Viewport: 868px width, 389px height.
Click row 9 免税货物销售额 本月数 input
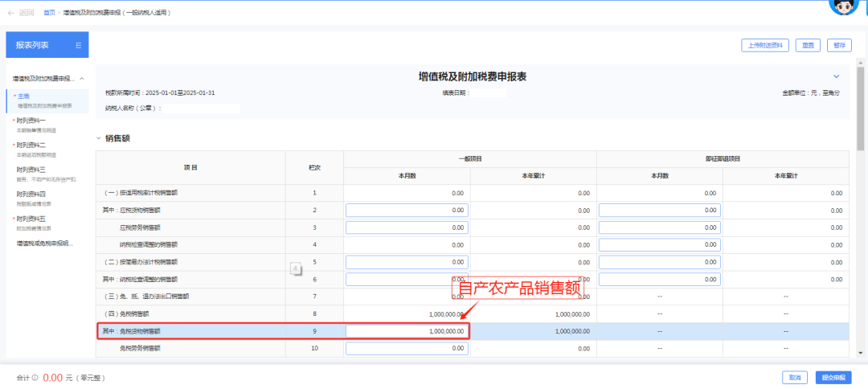(x=407, y=331)
